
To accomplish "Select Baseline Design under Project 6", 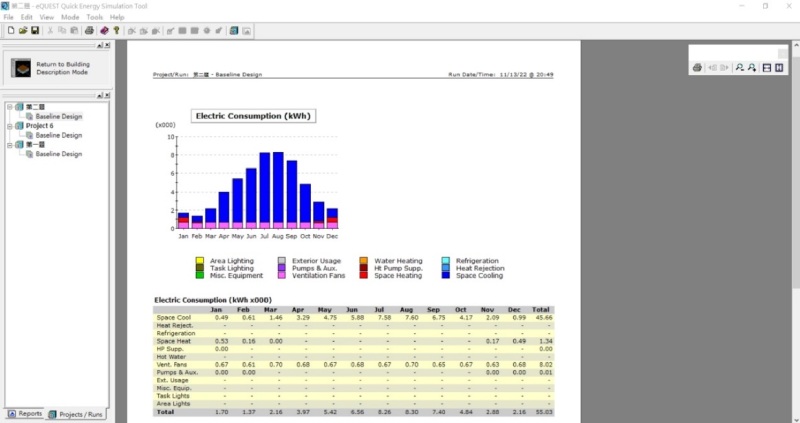I will click(x=58, y=135).
